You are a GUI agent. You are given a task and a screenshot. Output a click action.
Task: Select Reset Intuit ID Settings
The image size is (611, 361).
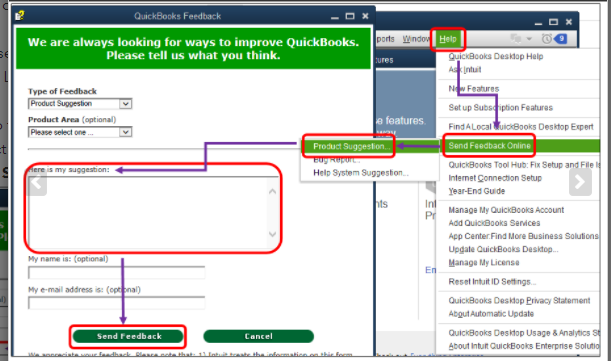coord(492,281)
